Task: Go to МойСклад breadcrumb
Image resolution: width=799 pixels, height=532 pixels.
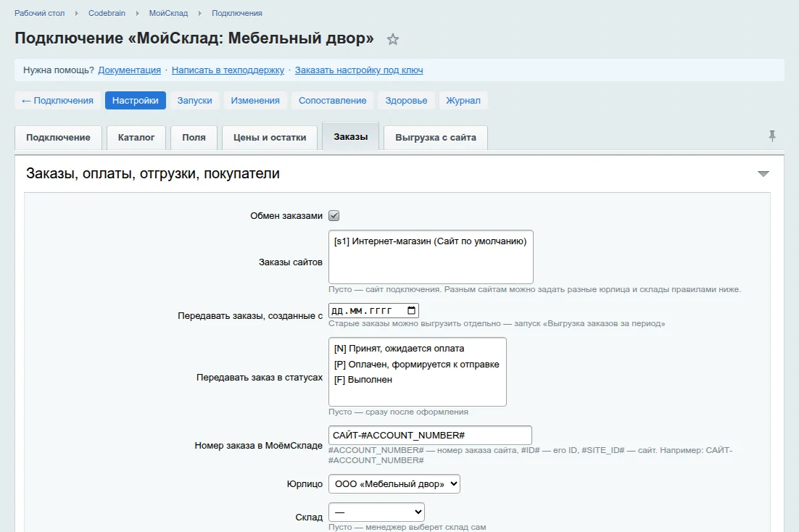Action: (168, 13)
